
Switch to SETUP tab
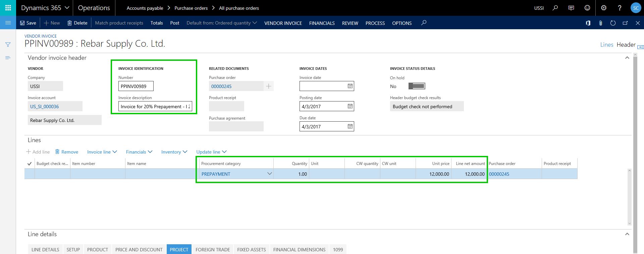[x=73, y=249]
